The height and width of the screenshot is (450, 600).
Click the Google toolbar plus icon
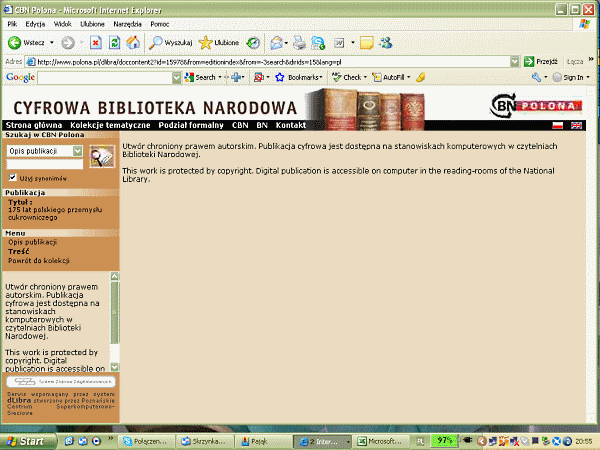pos(236,77)
